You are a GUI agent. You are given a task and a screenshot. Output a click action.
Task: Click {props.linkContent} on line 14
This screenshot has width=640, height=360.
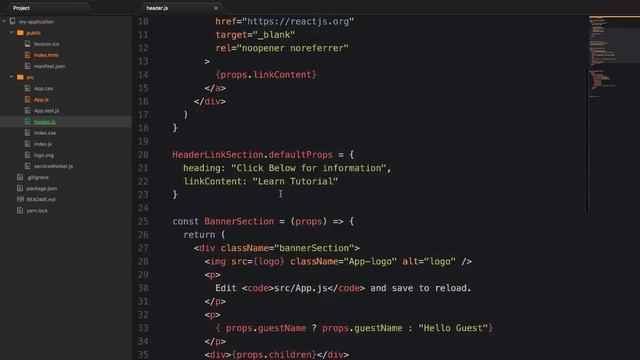[x=266, y=75]
